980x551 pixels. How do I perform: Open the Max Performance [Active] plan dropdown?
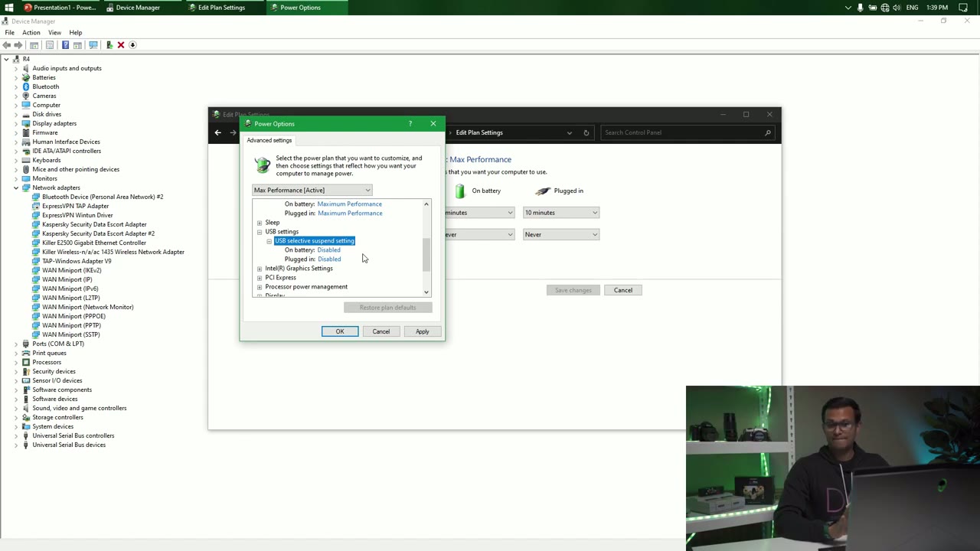click(x=367, y=190)
